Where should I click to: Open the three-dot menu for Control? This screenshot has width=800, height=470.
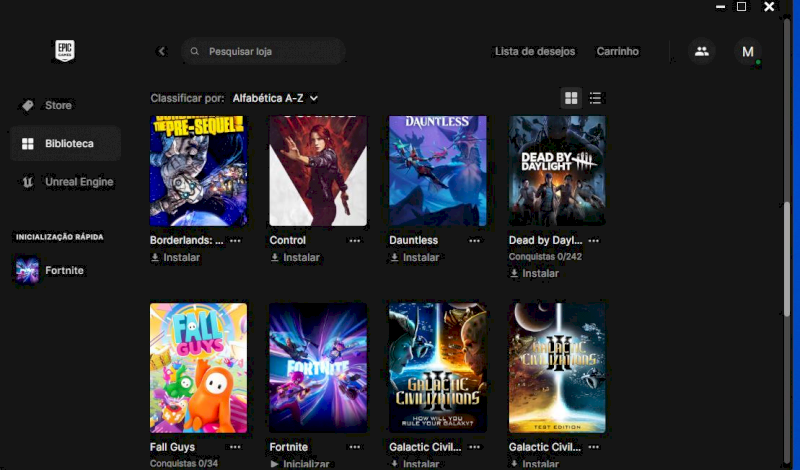(x=355, y=241)
